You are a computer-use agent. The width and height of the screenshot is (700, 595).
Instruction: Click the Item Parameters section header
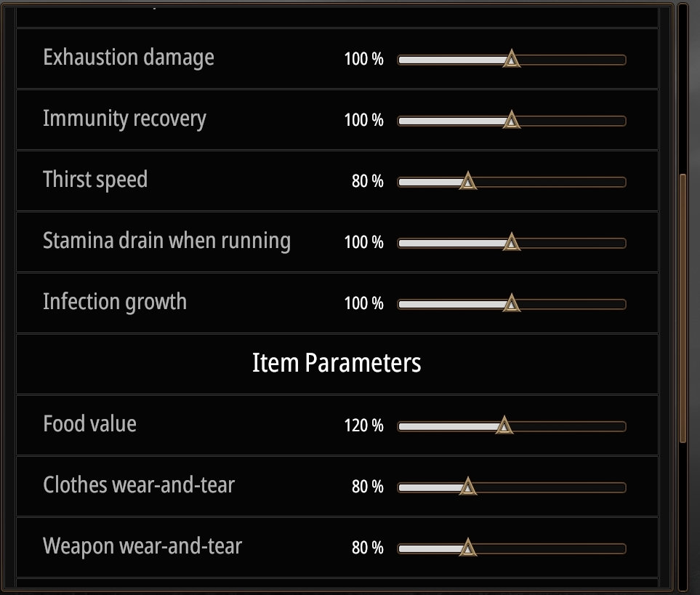click(x=337, y=363)
